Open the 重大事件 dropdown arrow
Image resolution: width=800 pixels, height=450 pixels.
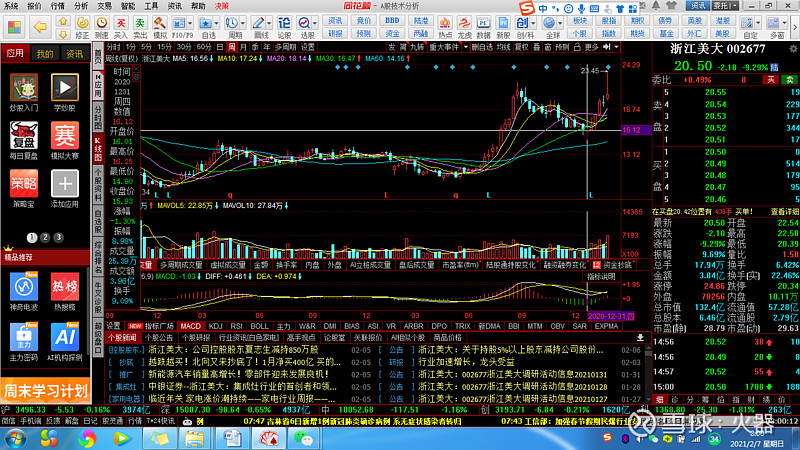tap(465, 47)
